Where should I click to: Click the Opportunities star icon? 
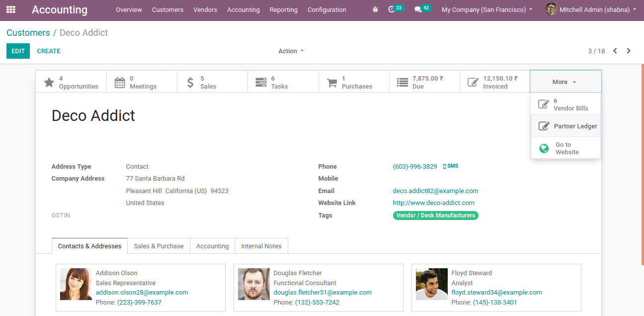point(49,83)
